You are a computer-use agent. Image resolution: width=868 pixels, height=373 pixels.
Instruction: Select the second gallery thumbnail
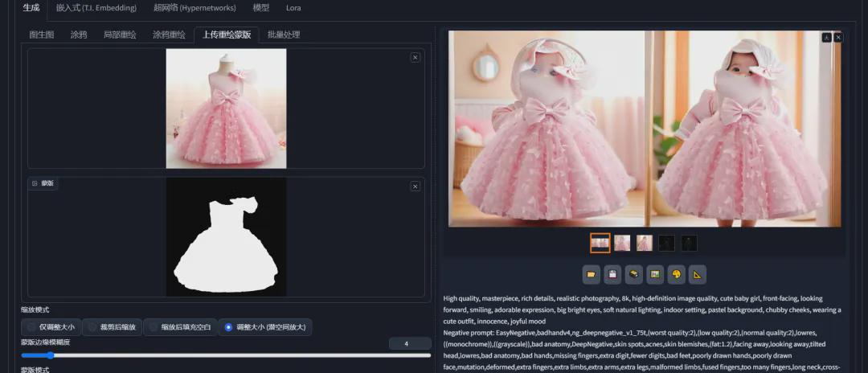pos(622,243)
